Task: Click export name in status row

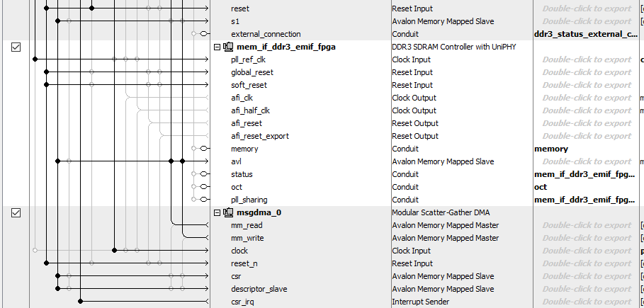Action: click(x=584, y=174)
